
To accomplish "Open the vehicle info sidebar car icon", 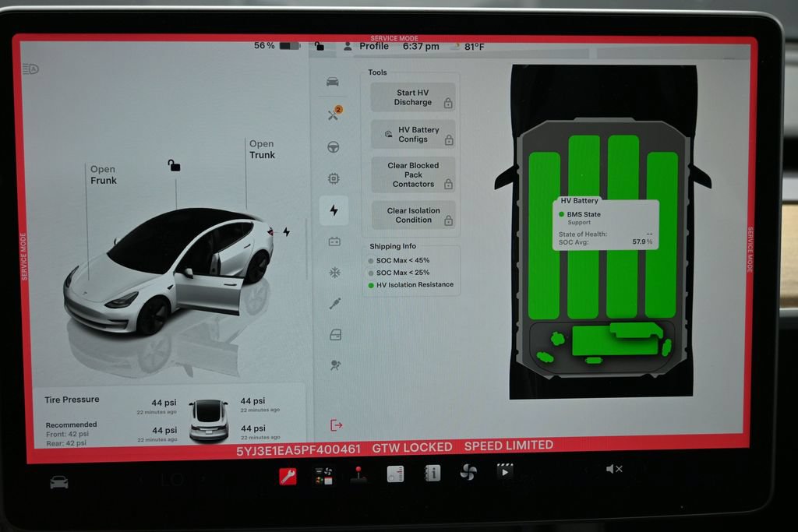I will tap(333, 82).
